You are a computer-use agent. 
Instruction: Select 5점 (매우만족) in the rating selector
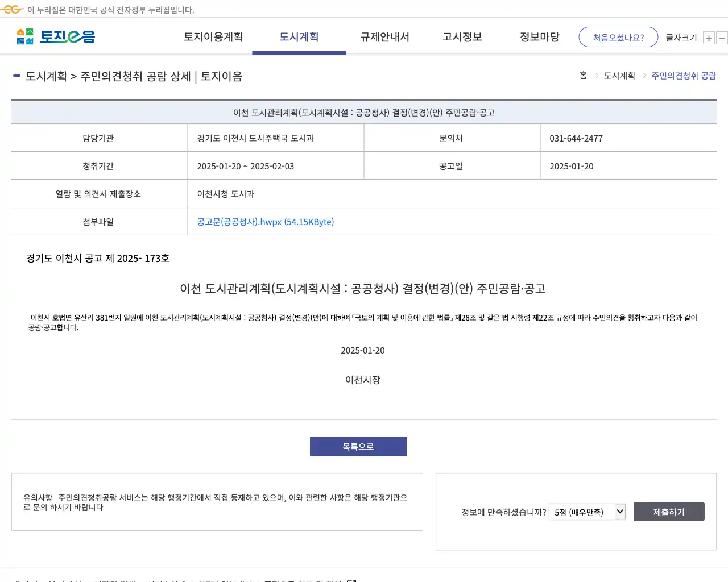580,512
